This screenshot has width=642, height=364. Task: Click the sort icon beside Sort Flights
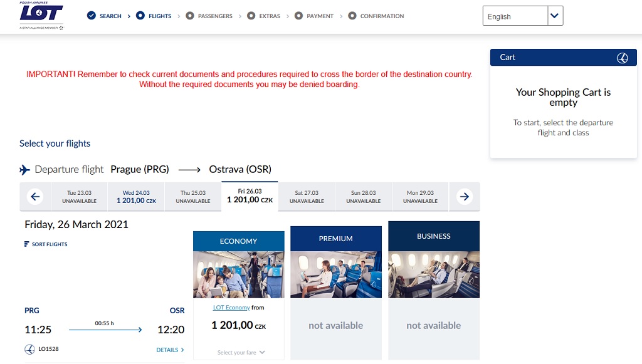point(26,244)
